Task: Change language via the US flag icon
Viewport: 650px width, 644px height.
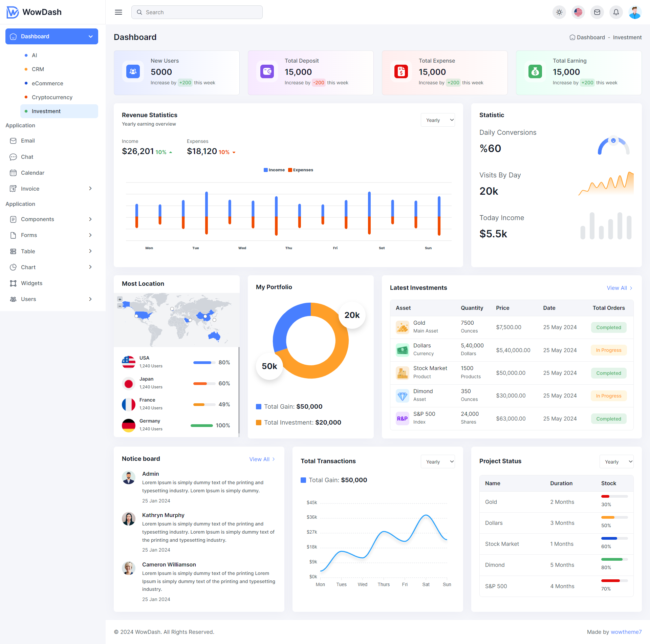Action: 578,12
